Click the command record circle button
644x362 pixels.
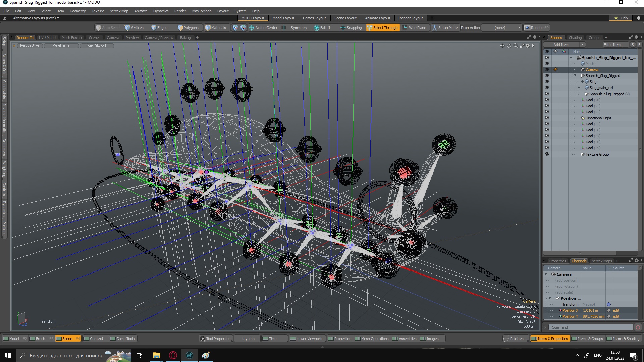tap(638, 327)
